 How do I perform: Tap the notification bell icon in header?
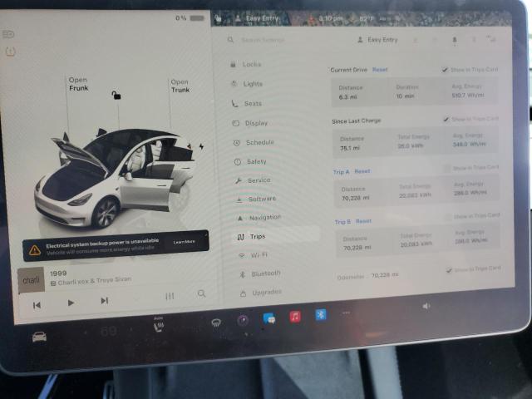click(x=455, y=41)
